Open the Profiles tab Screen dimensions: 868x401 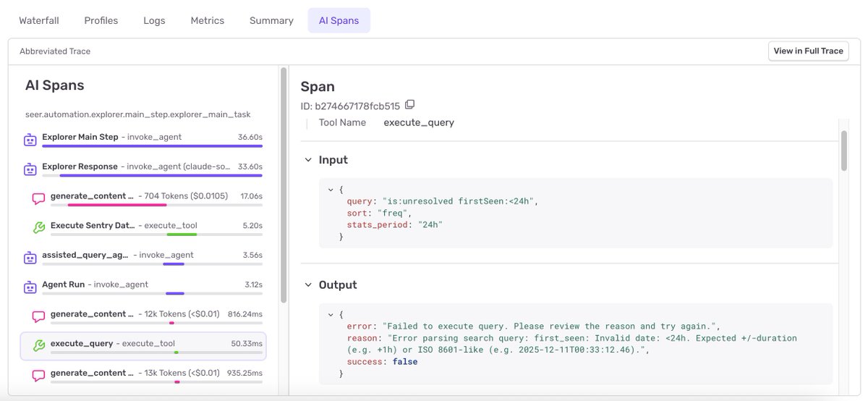tap(101, 20)
